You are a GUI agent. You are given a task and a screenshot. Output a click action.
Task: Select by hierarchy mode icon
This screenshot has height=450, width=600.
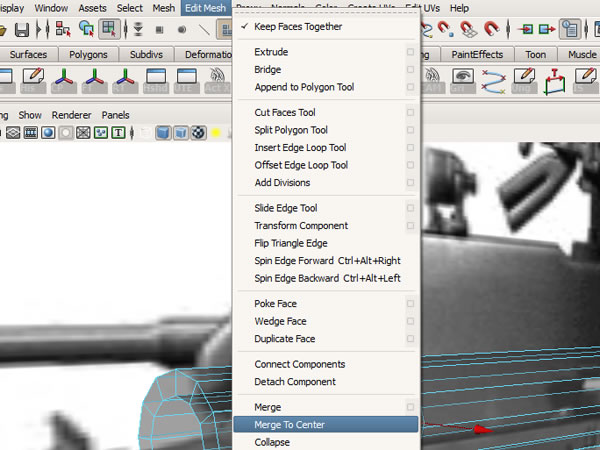point(63,29)
